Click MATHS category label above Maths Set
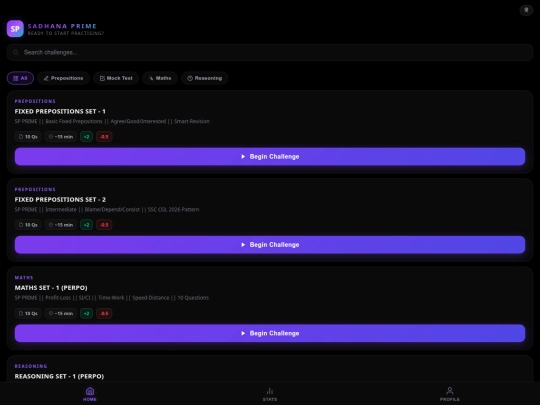The height and width of the screenshot is (405, 540). (24, 278)
